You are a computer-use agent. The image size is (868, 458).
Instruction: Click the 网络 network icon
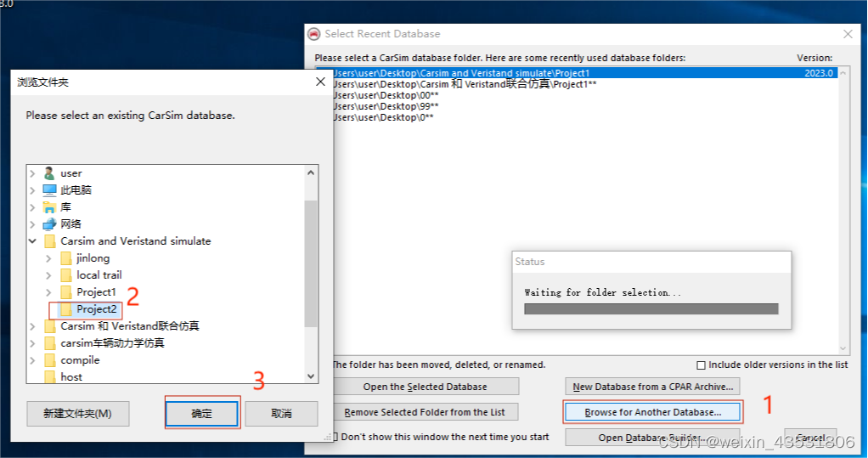pyautogui.click(x=49, y=224)
